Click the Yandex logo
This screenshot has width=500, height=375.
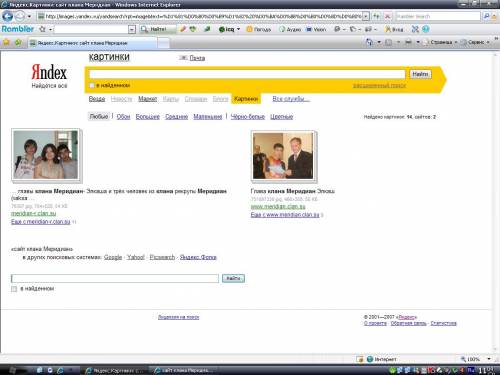click(x=49, y=72)
